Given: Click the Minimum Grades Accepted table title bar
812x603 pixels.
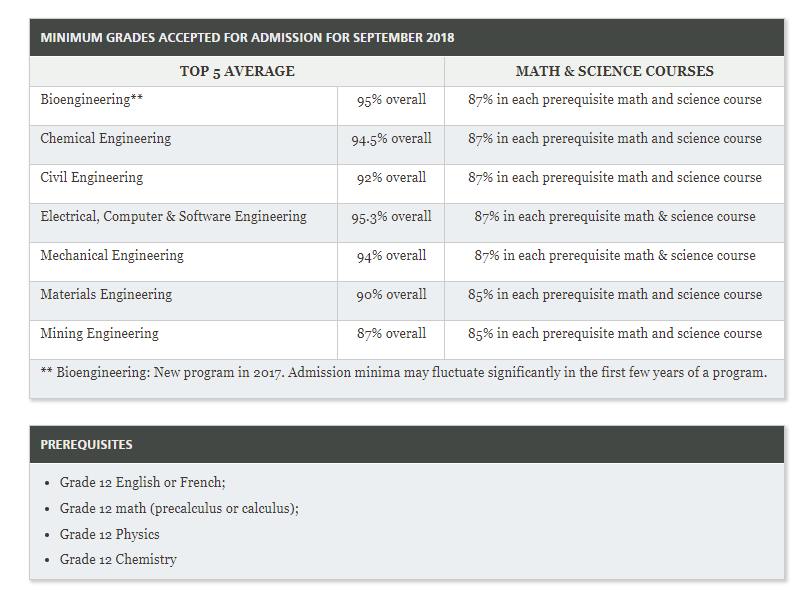Looking at the screenshot, I should 247,38.
